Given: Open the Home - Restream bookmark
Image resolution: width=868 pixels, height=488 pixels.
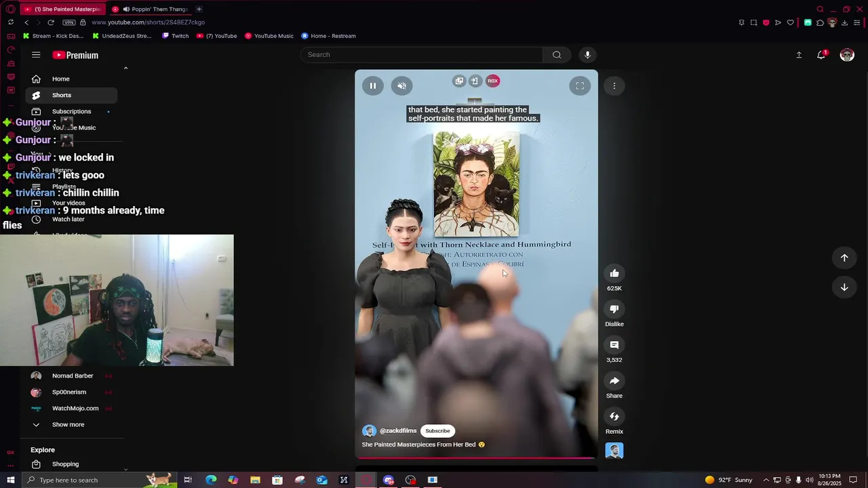Looking at the screenshot, I should [328, 36].
